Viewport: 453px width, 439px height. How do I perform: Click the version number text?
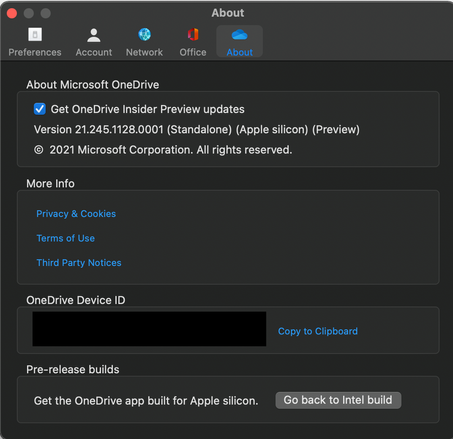(197, 130)
